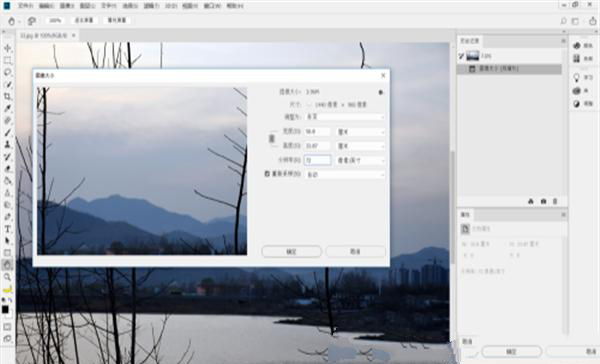Select the Gradient tool

pyautogui.click(x=7, y=181)
